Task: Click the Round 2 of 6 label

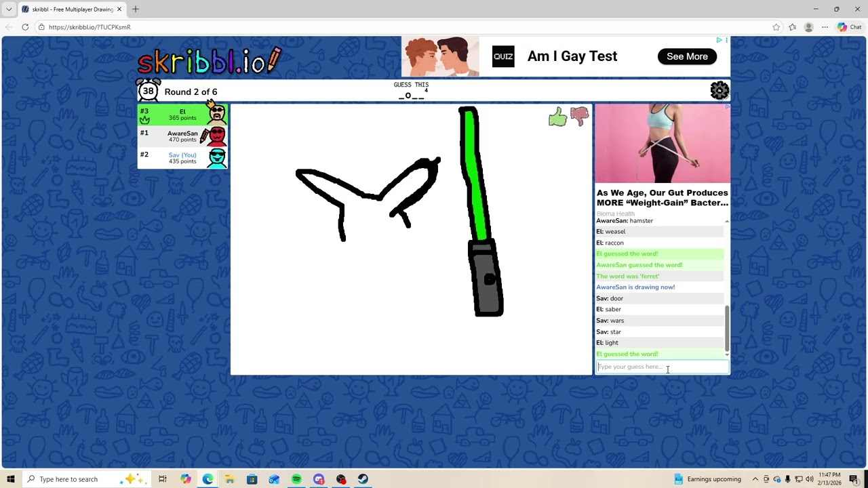Action: (191, 91)
